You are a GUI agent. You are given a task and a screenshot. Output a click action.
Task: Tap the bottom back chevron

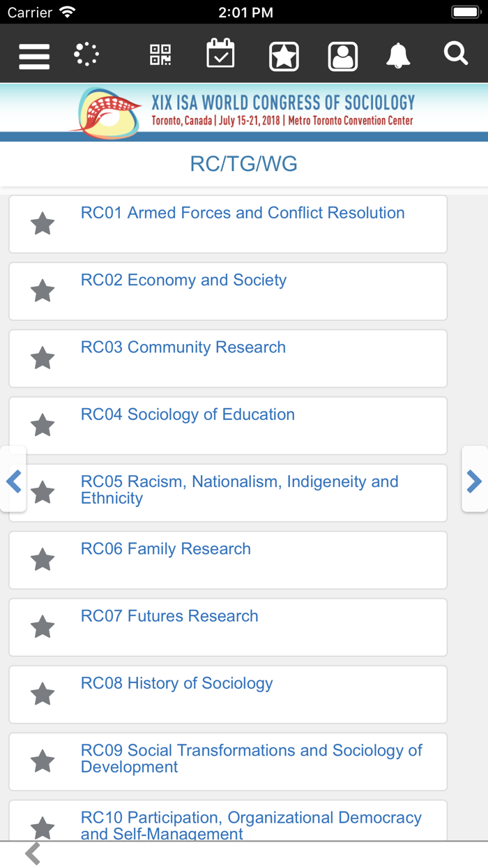(x=33, y=853)
